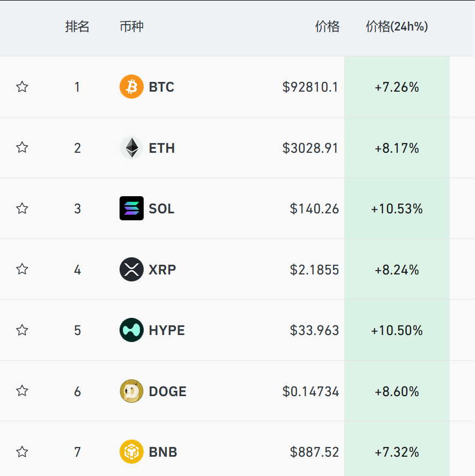Viewport: 475px width, 476px height.
Task: Click the BNB coin logo
Action: pos(131,452)
